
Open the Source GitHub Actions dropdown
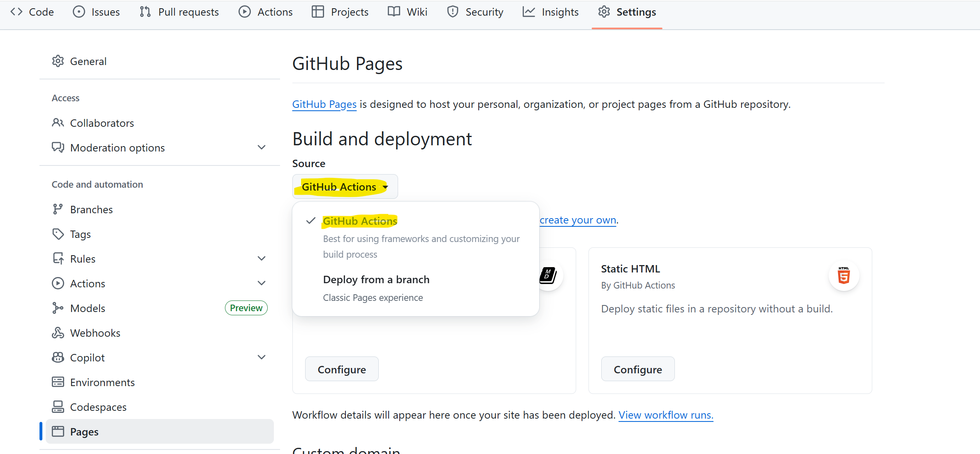345,186
